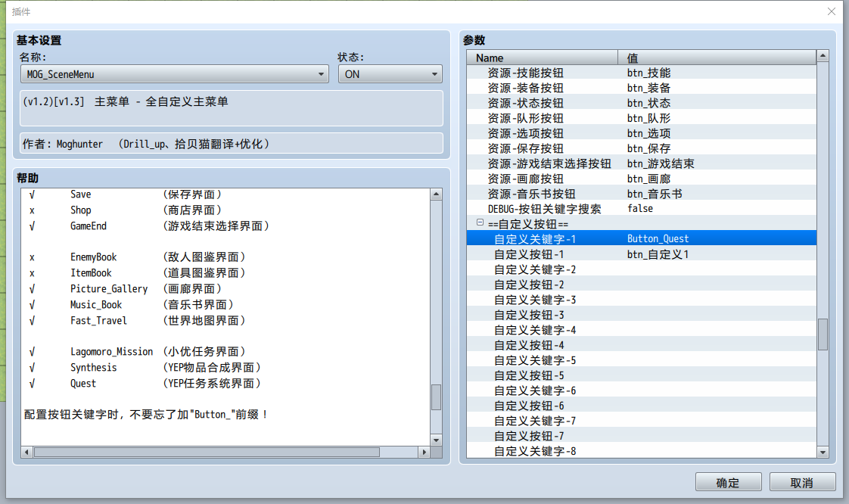Click the plugin description text box
This screenshot has width=849, height=504.
pyautogui.click(x=232, y=108)
